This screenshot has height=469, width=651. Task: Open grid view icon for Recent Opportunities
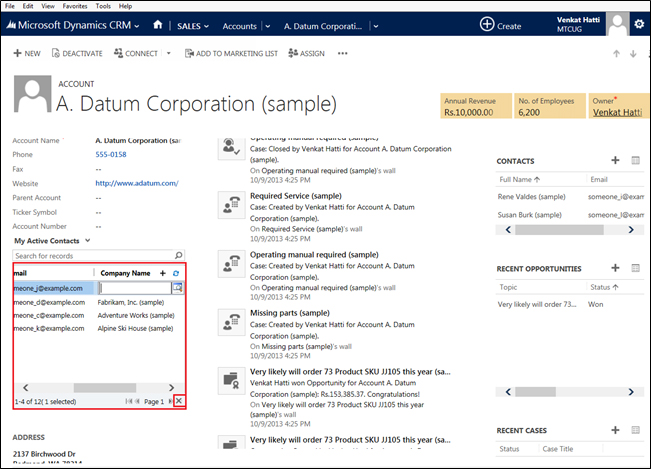tap(635, 268)
